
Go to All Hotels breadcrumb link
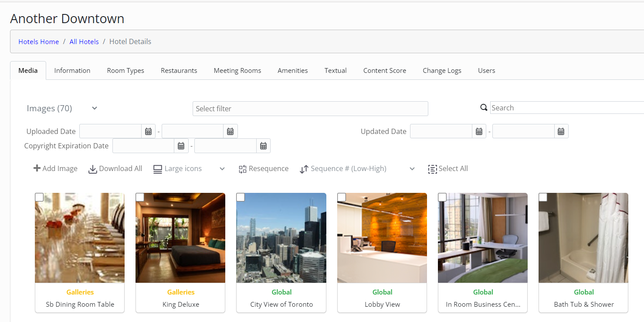click(x=84, y=41)
